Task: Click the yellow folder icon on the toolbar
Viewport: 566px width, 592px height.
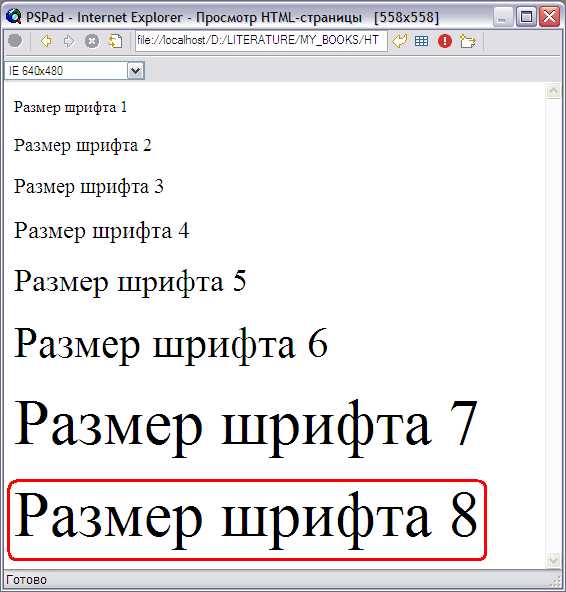Action: [468, 40]
